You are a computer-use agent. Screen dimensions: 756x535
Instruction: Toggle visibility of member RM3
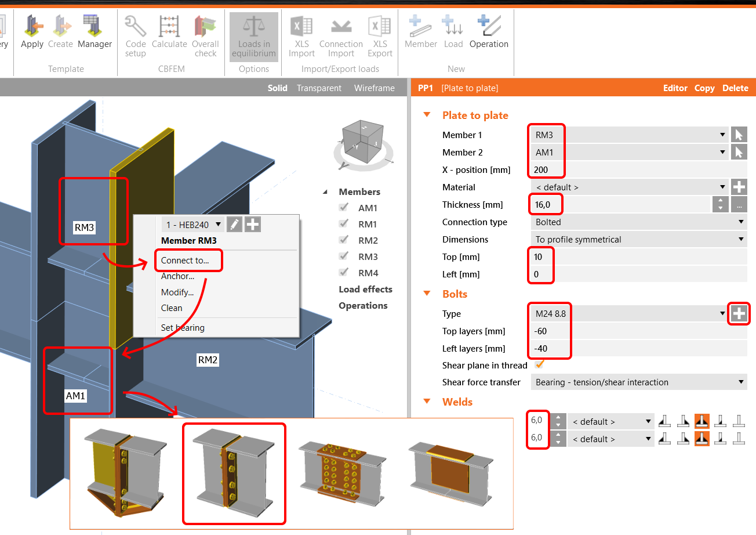344,256
